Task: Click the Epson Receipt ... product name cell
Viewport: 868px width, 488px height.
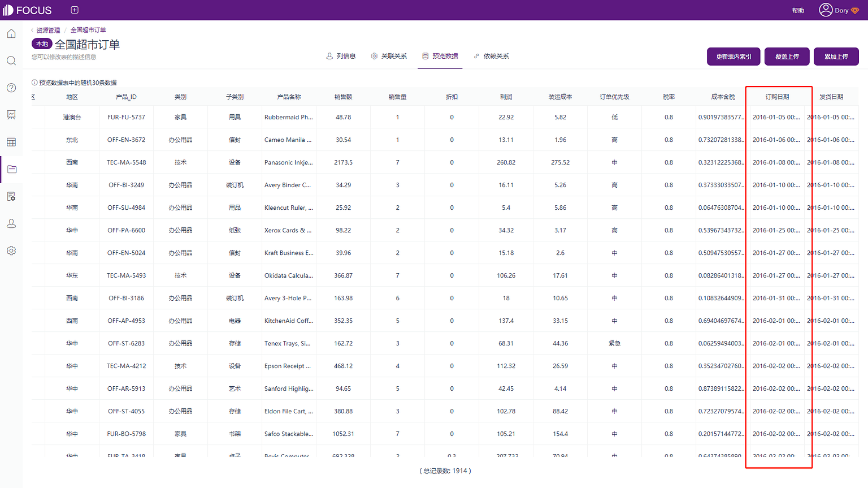Action: point(288,366)
